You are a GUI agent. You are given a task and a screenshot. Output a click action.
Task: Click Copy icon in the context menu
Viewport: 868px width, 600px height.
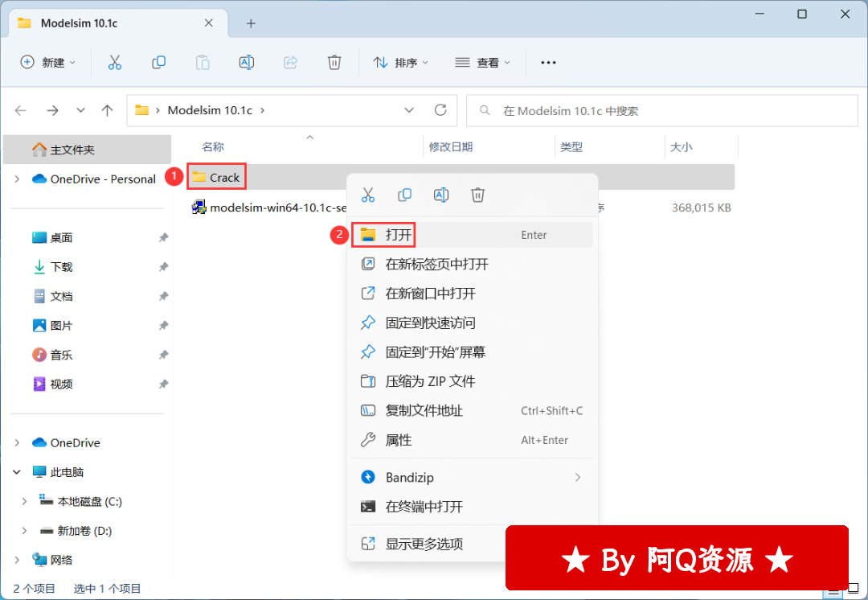404,195
